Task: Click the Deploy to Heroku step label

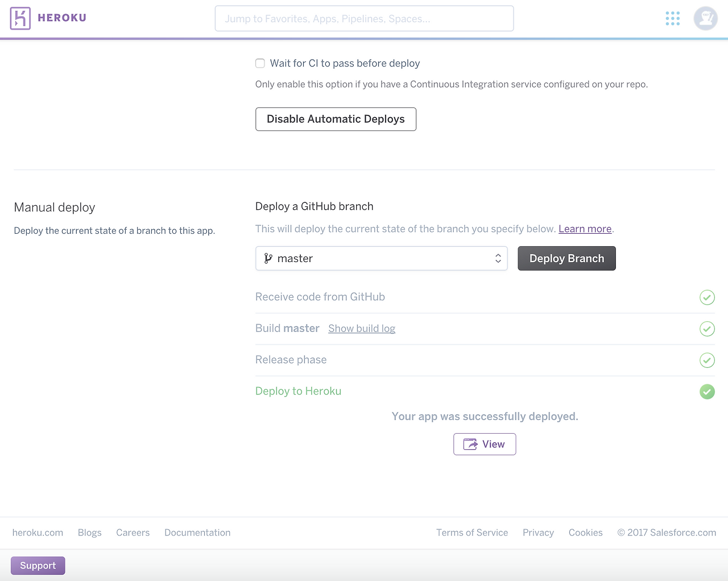Action: pyautogui.click(x=298, y=391)
